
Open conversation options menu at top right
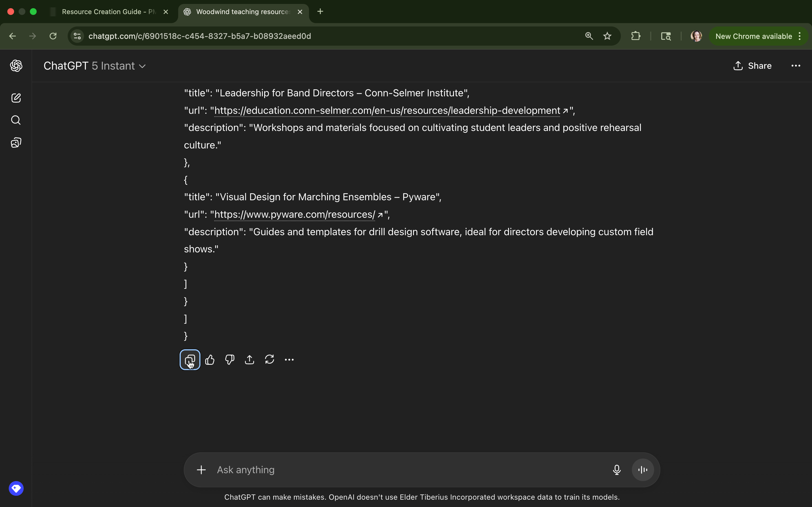click(796, 66)
